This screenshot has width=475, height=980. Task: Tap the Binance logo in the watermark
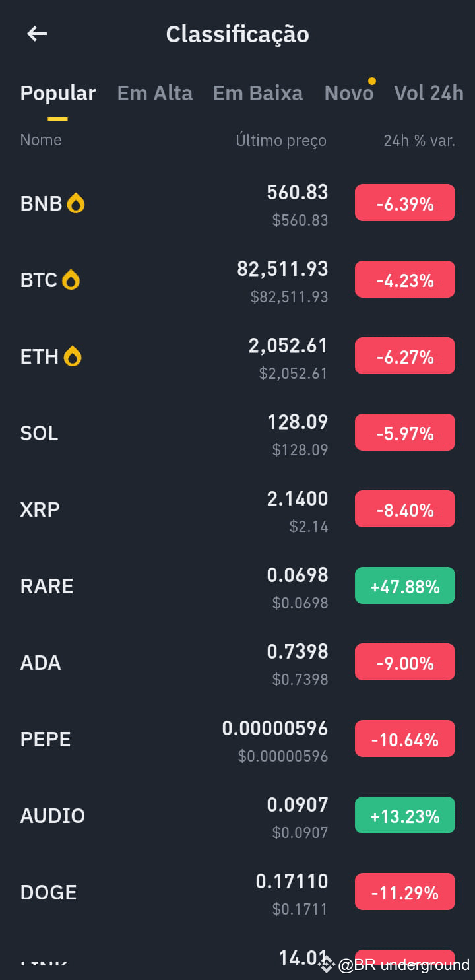(326, 965)
